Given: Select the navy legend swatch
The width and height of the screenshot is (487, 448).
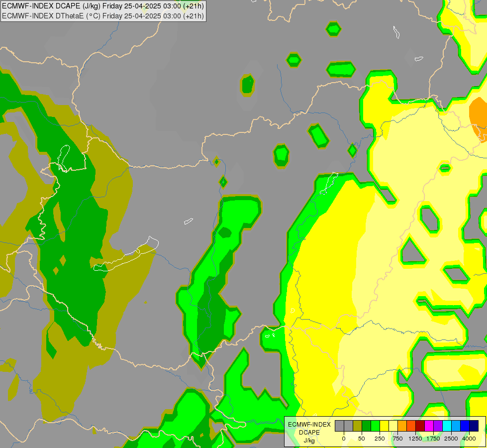Looking at the screenshot, I should pyautogui.click(x=474, y=426).
